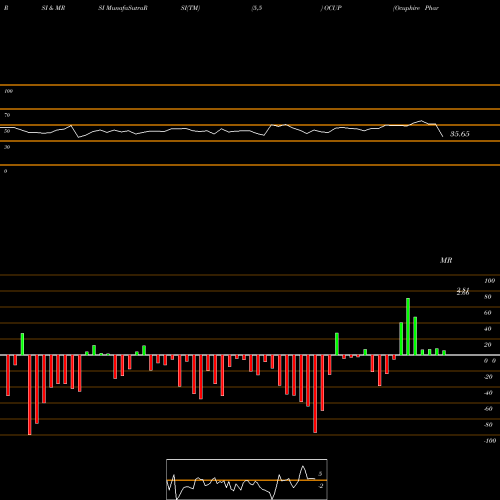Select the -100 label on the MR axis
This screenshot has height=500, width=500.
pos(490,441)
